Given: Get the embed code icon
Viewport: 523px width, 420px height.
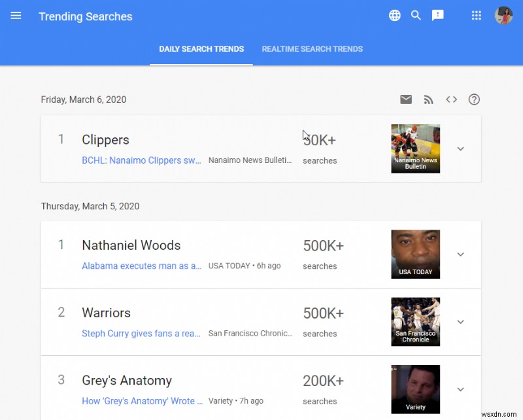Looking at the screenshot, I should tap(451, 99).
